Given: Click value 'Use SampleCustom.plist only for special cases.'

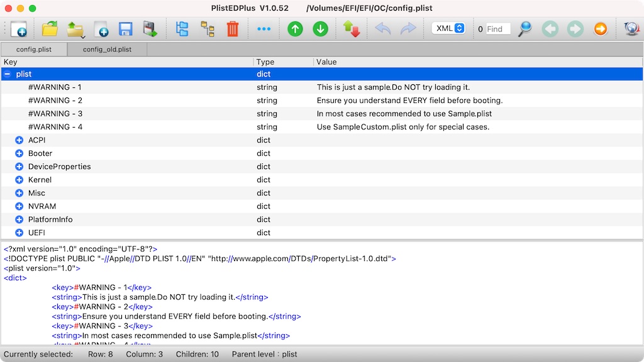Looking at the screenshot, I should (403, 127).
